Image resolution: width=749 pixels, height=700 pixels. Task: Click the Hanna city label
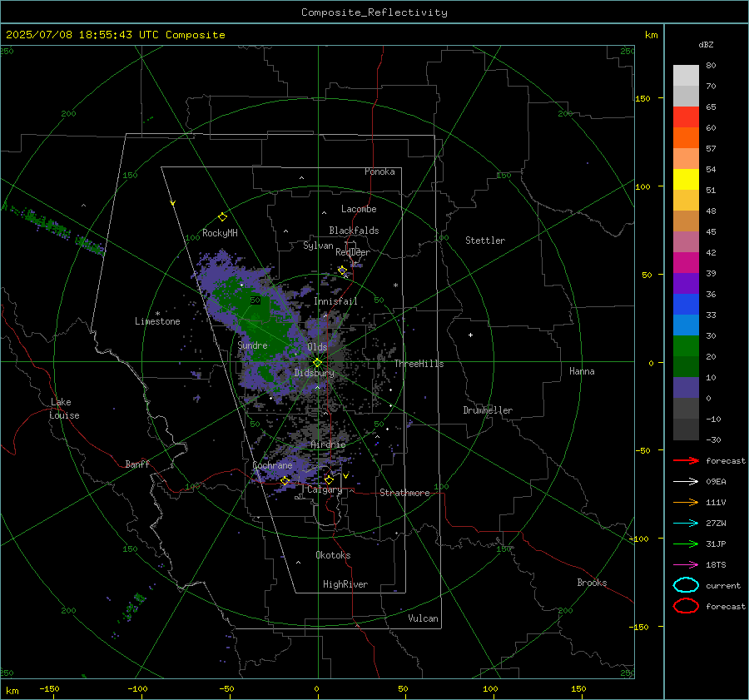(x=582, y=371)
